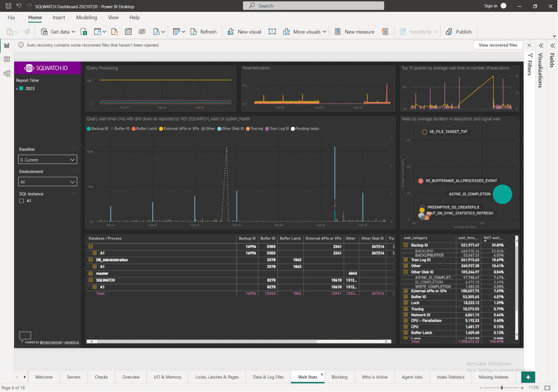Open the Modeling ribbon tab

(x=86, y=17)
